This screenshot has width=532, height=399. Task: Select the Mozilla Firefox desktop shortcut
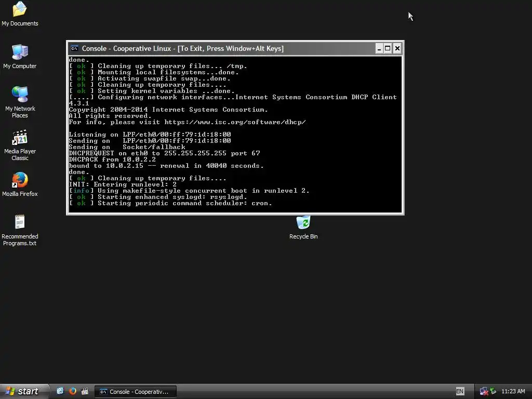pyautogui.click(x=20, y=184)
